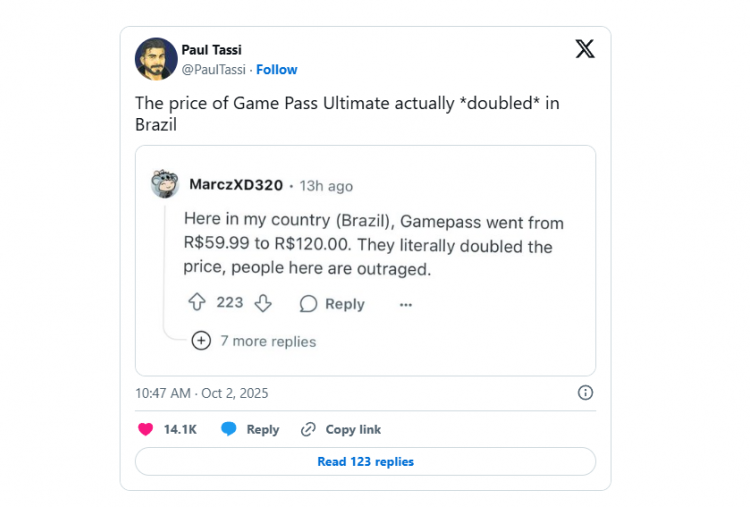Like the tweet with the heart
Screen dimensions: 750x507
tap(146, 429)
